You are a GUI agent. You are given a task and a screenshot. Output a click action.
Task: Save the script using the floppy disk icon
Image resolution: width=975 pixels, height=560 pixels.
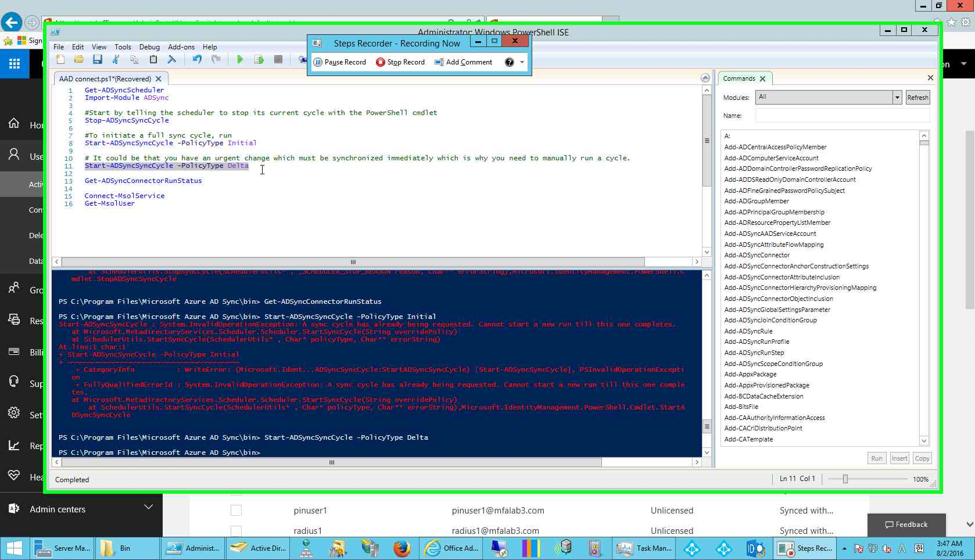tap(98, 59)
